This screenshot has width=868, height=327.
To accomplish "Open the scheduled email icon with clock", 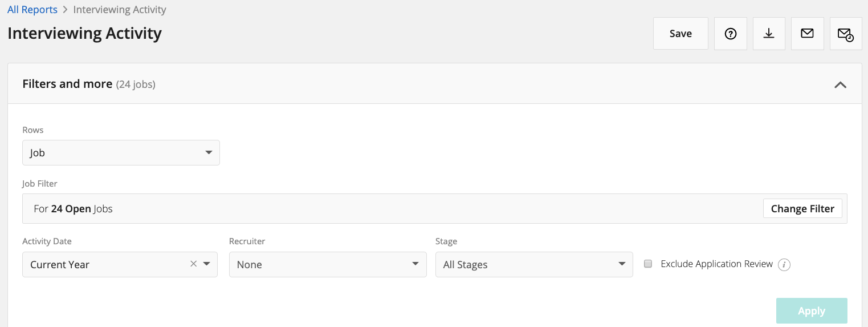I will click(x=845, y=34).
